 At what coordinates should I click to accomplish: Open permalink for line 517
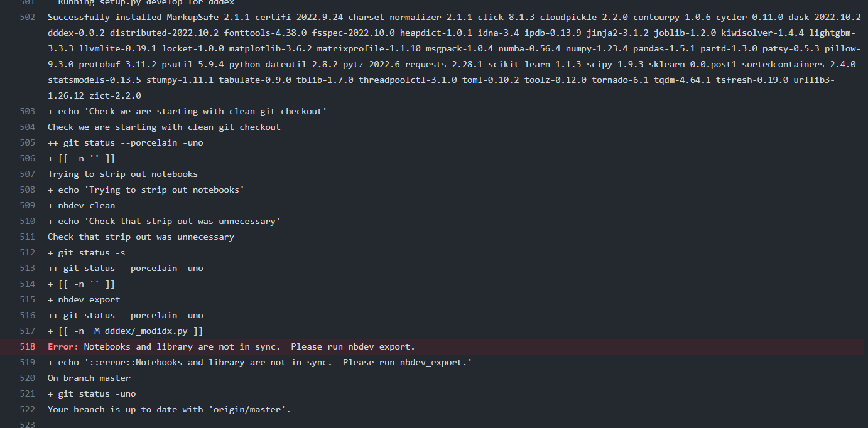click(27, 331)
